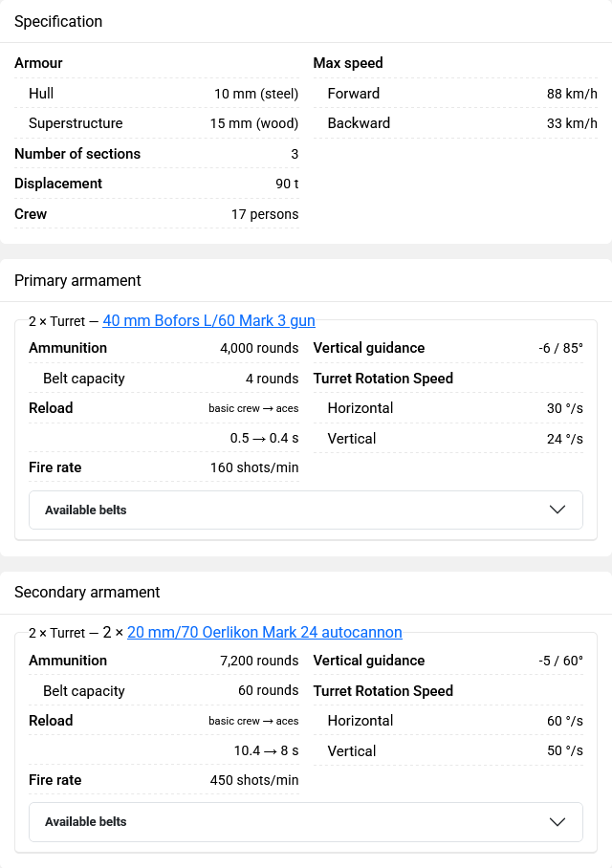Click the secondary Reload 10.4 → 8 s value
The width and height of the screenshot is (612, 868).
click(267, 750)
